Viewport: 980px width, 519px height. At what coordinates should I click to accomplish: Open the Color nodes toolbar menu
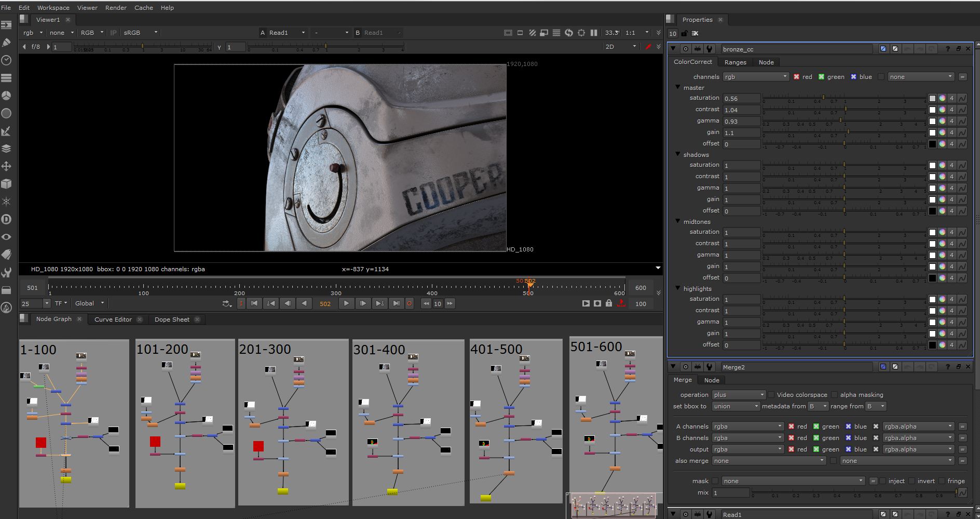point(6,96)
